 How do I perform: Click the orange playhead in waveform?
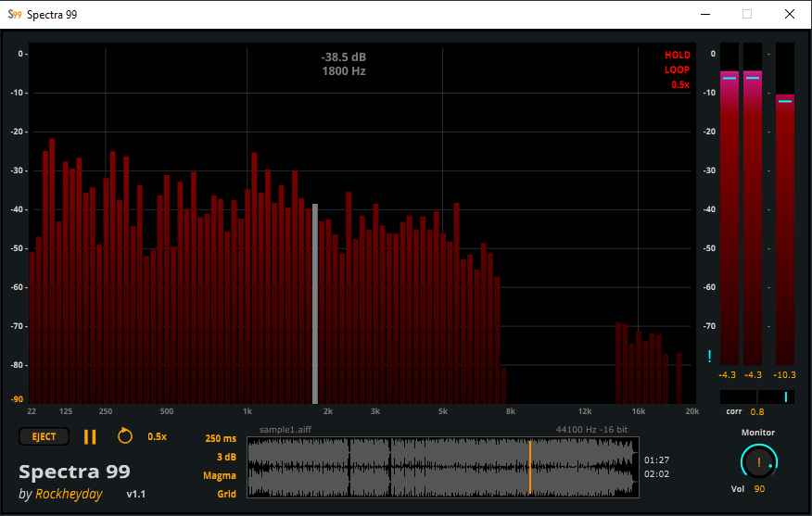click(530, 467)
